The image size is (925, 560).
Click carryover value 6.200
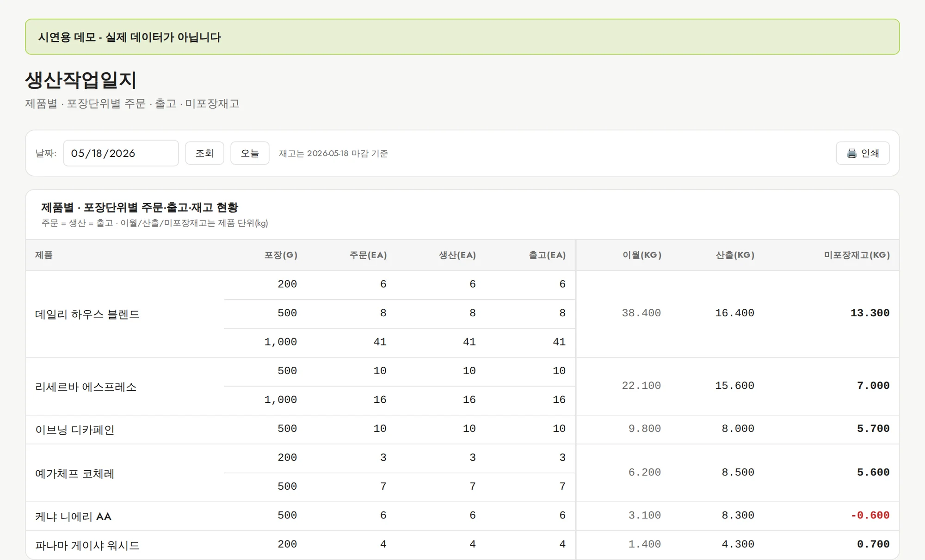(645, 472)
